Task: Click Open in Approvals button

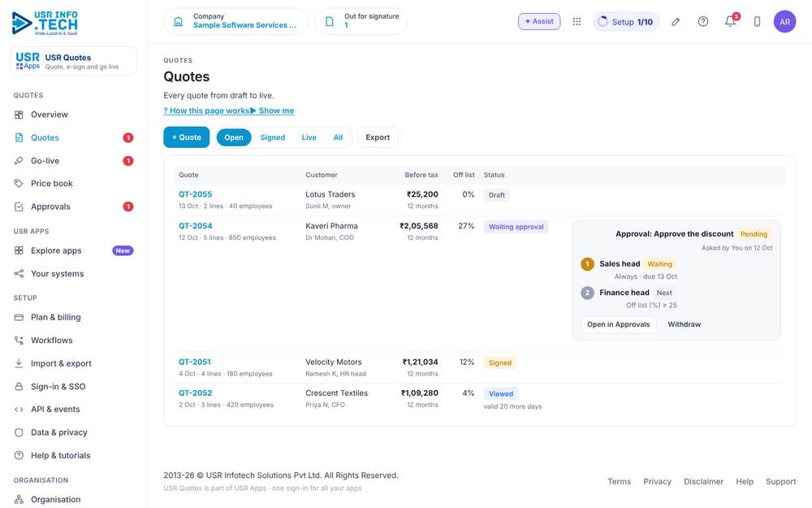Action: coord(618,324)
